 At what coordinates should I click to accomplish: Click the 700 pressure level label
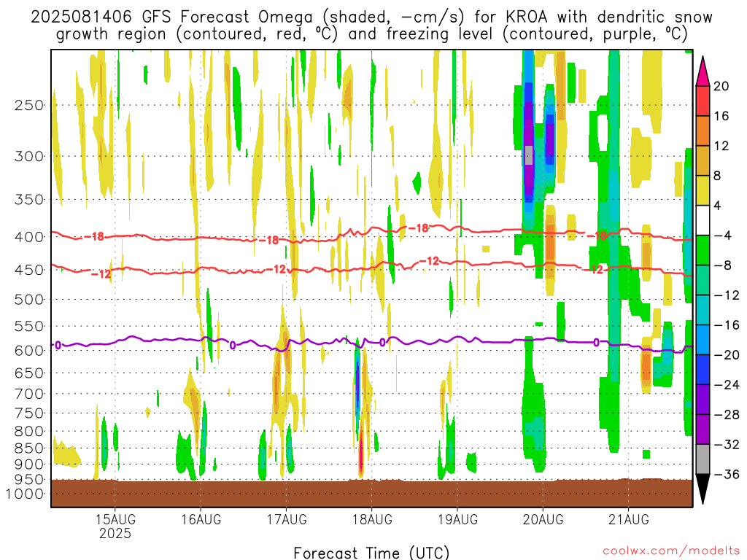[29, 394]
